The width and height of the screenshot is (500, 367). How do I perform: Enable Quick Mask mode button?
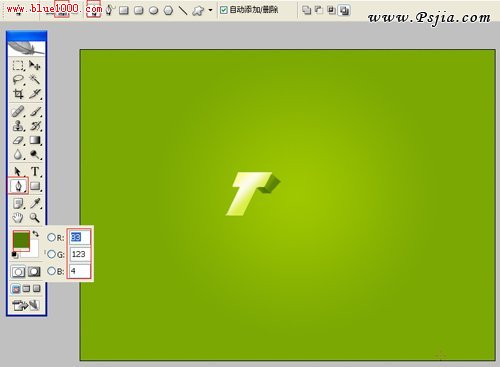(34, 272)
